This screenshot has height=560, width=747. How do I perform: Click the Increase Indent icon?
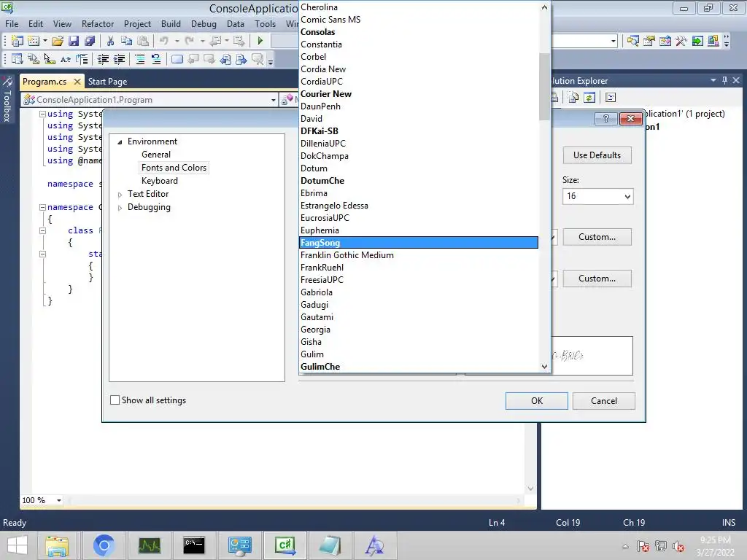click(119, 60)
